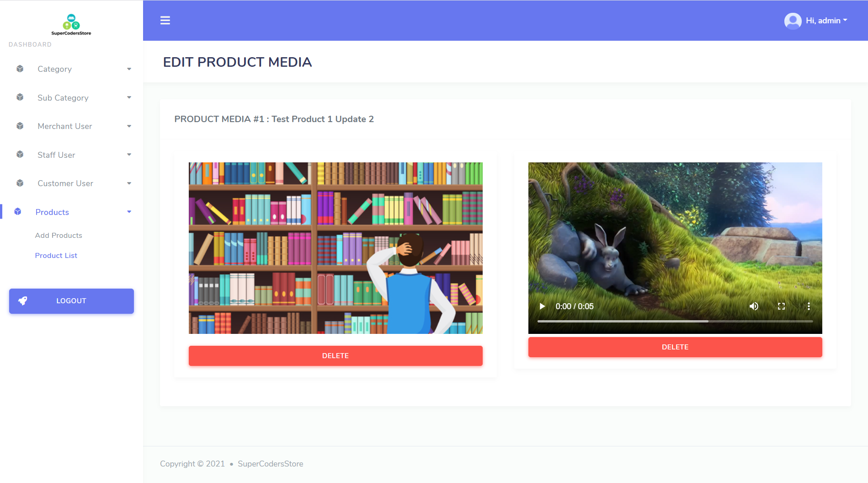Collapse the Products menu chevron

coord(129,211)
